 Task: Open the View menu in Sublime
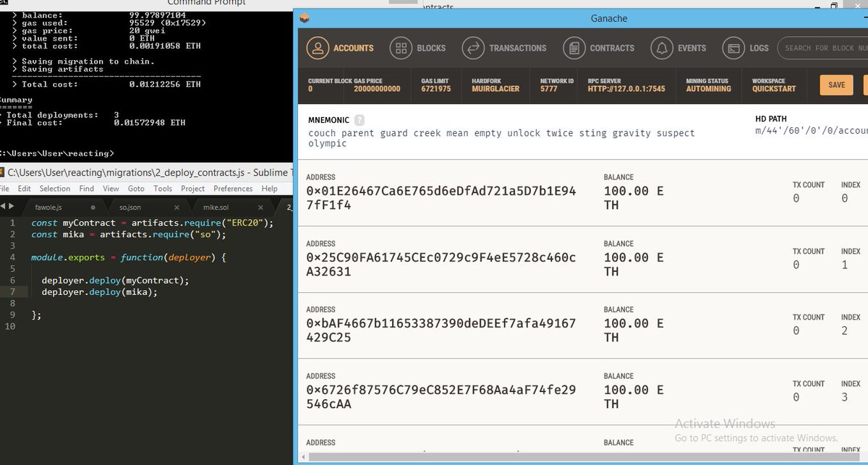[x=111, y=189]
